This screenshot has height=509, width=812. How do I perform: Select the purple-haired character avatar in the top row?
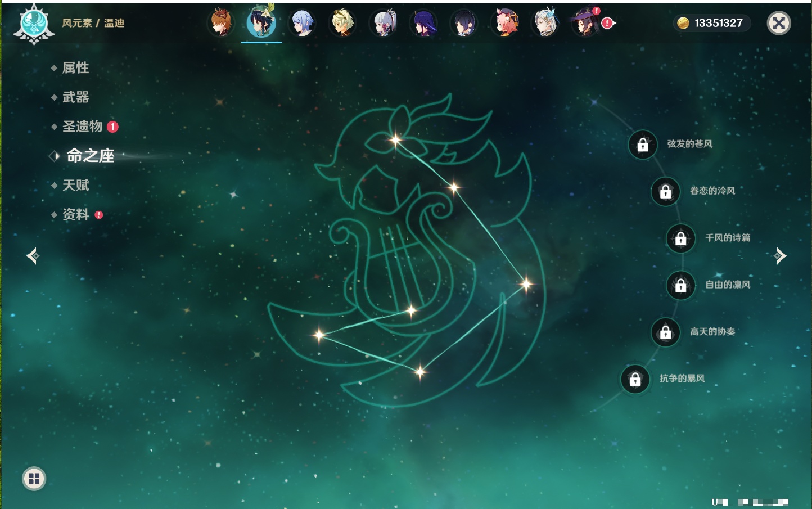pos(423,23)
